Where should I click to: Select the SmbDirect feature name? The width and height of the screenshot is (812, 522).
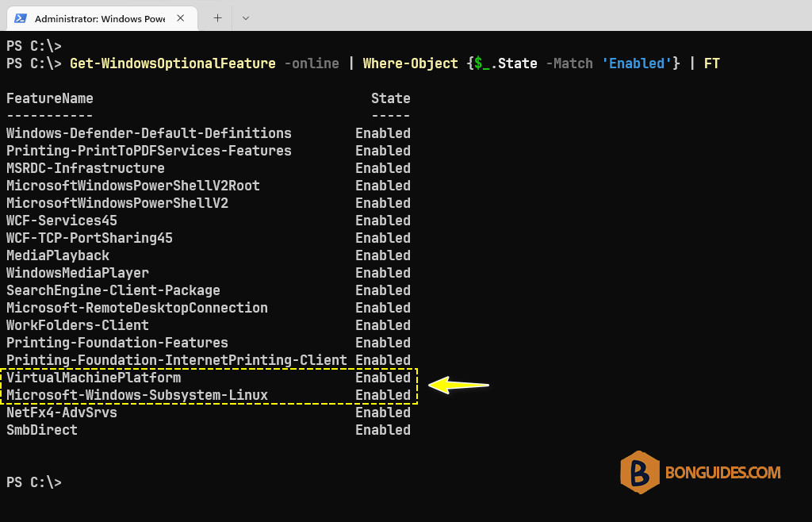click(42, 430)
